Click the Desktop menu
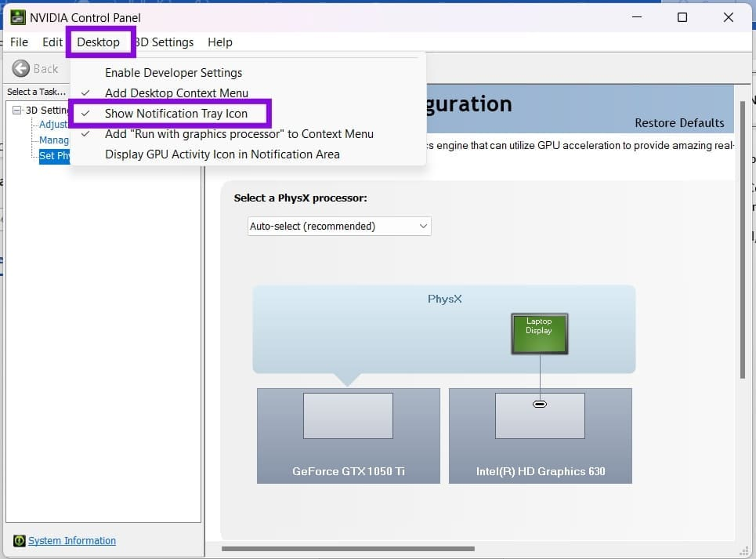756x559 pixels. [x=99, y=42]
